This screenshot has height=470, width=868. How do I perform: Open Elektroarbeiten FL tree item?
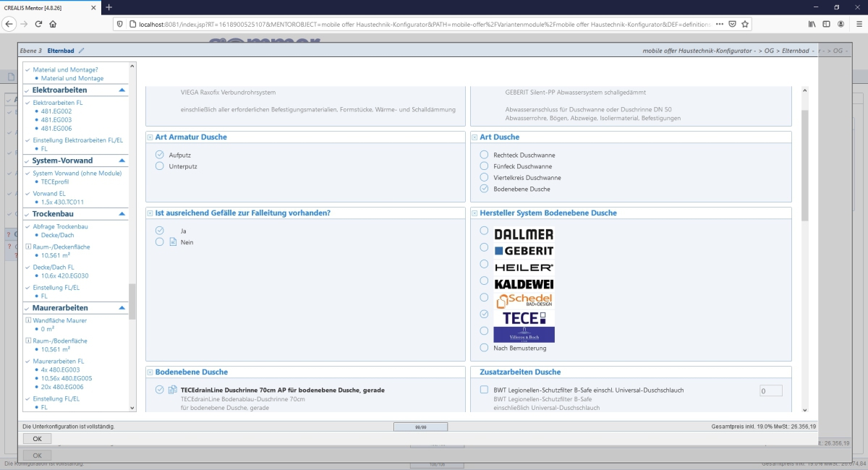pos(58,103)
